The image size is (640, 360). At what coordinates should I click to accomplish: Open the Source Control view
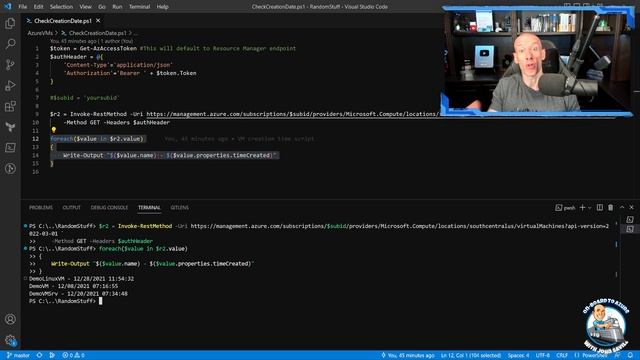[10, 64]
